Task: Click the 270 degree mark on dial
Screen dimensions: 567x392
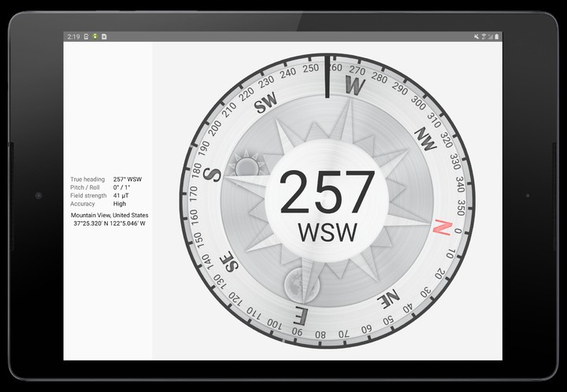Action: pyautogui.click(x=357, y=70)
